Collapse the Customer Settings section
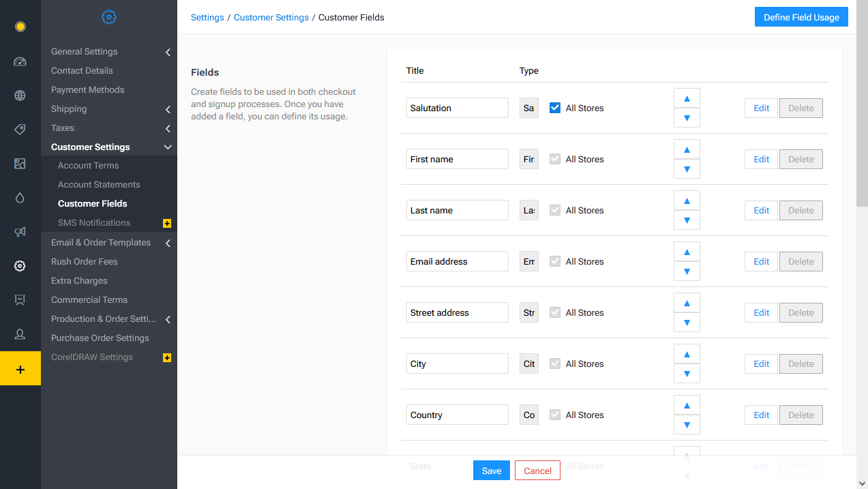This screenshot has width=868, height=489. [168, 147]
